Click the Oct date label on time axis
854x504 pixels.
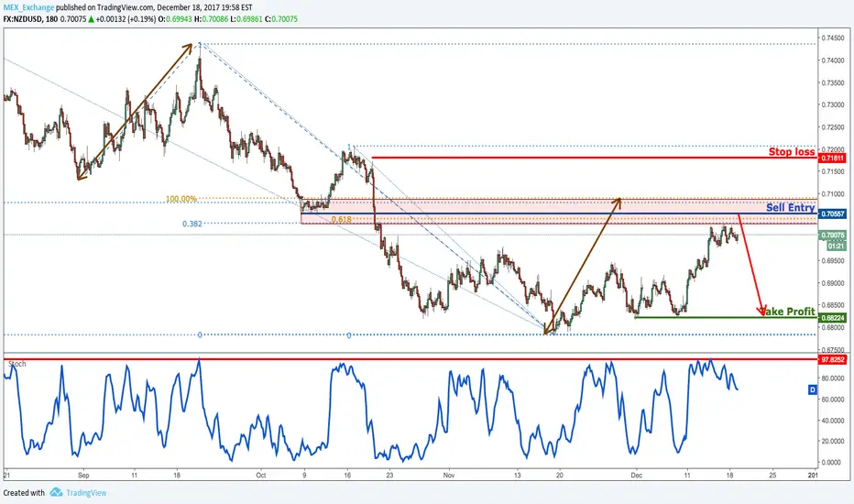pos(261,475)
